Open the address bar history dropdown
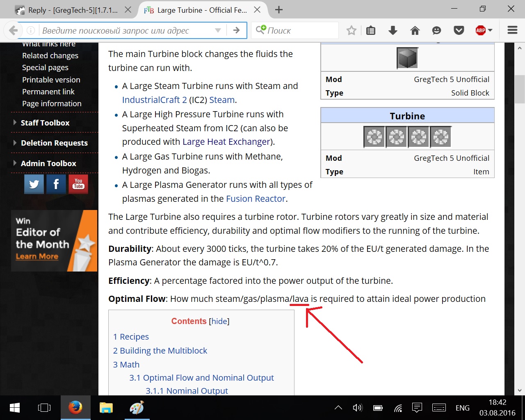The image size is (525, 420). [x=218, y=30]
